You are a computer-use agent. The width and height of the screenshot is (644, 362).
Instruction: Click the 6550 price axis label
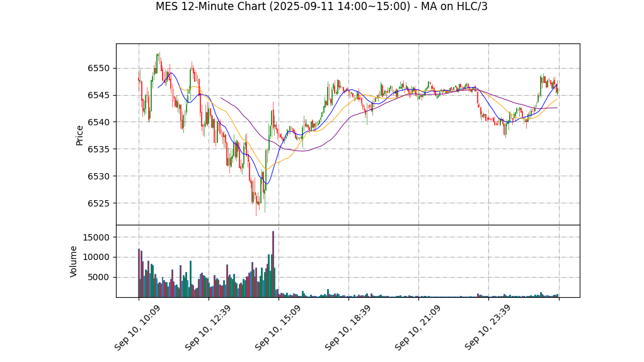[98, 68]
